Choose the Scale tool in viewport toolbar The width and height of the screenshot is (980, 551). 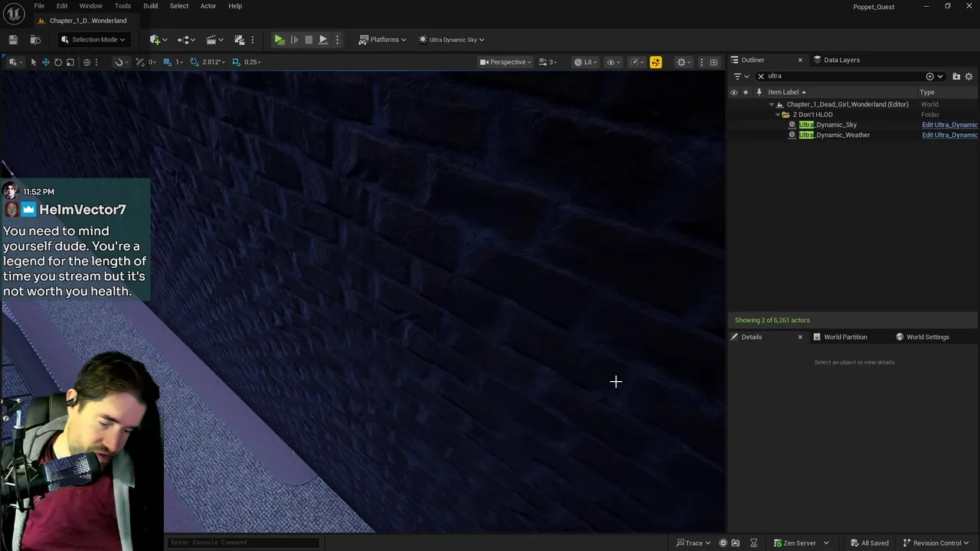click(x=70, y=62)
